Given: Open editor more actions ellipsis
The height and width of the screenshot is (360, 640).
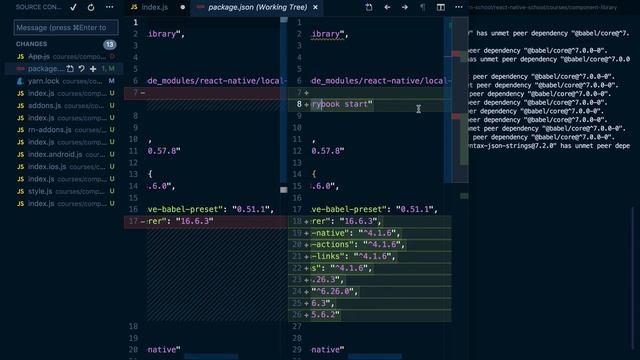Looking at the screenshot, I should (x=458, y=7).
